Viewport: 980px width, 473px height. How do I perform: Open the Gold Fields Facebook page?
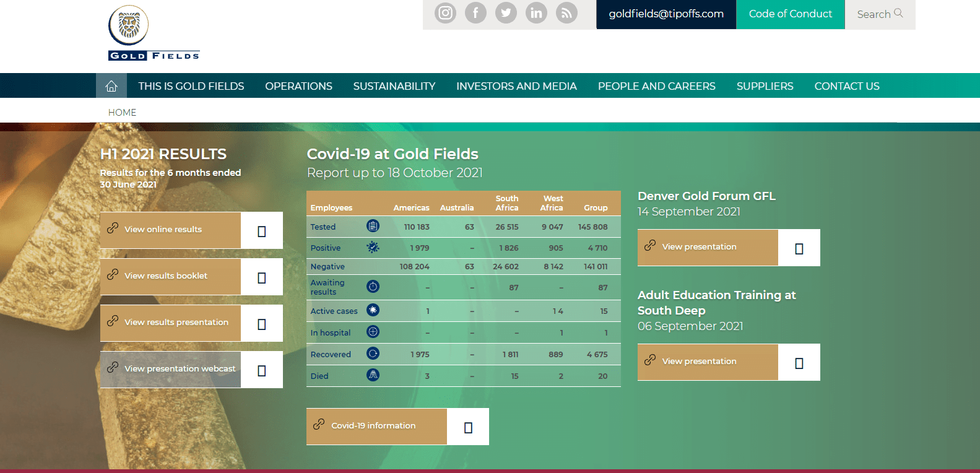475,13
